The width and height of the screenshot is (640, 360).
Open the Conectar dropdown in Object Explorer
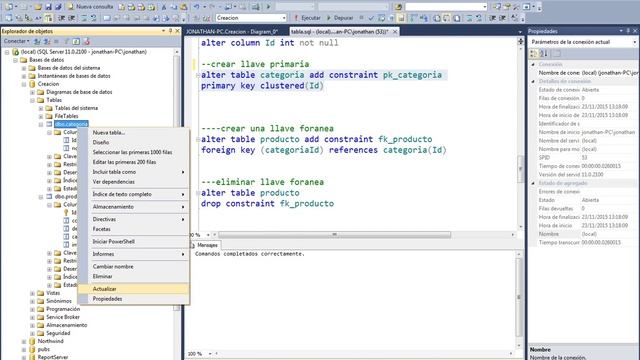pos(17,41)
